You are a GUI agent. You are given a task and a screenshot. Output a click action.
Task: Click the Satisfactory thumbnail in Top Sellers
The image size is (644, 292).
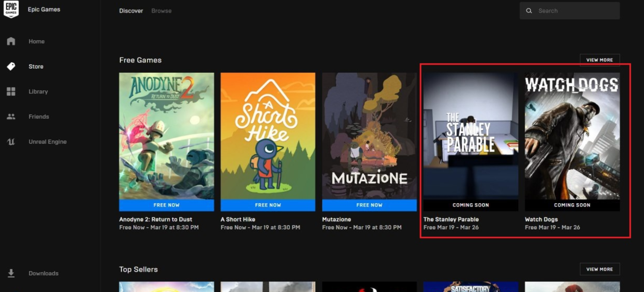pos(471,287)
